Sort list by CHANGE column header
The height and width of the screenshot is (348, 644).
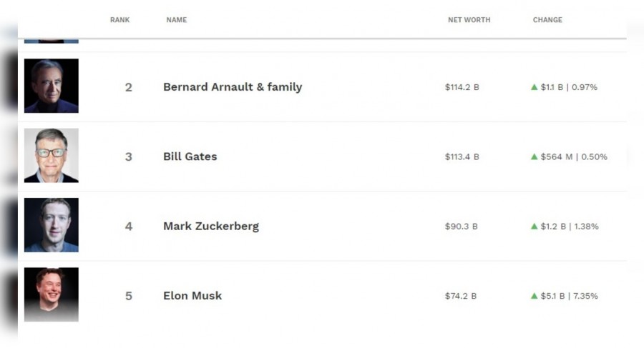547,20
